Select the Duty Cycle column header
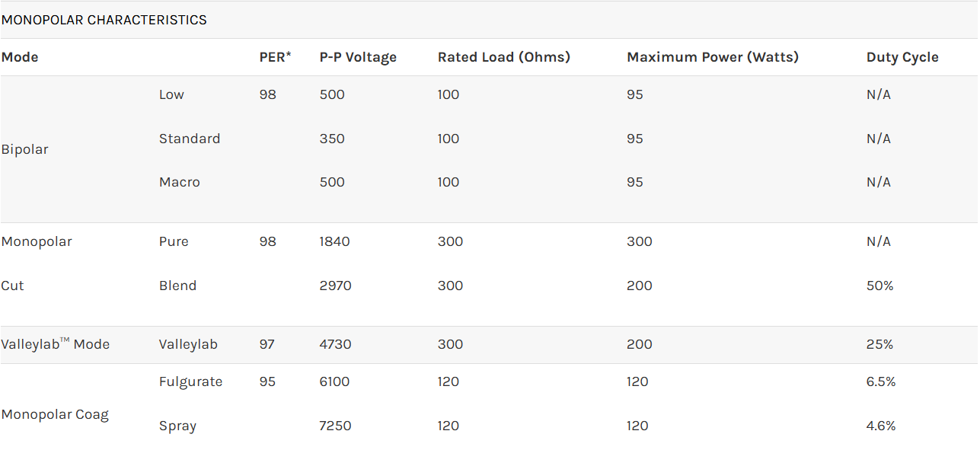980x466 pixels. (902, 57)
